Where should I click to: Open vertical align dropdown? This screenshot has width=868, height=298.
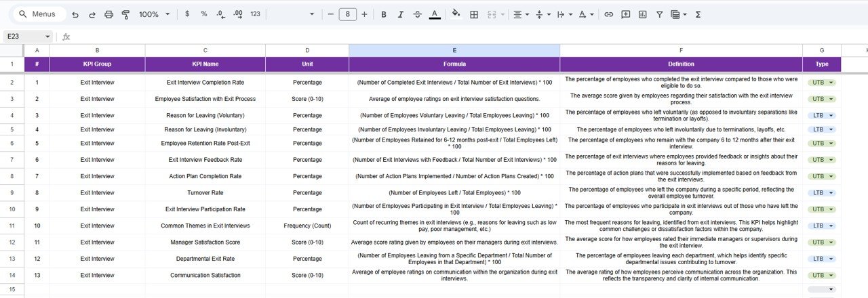click(542, 14)
